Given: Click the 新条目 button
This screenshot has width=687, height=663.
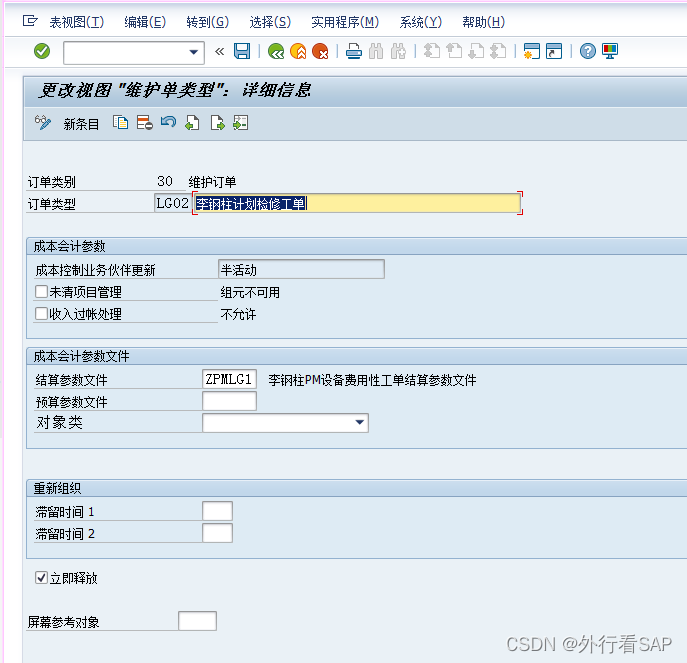Looking at the screenshot, I should pyautogui.click(x=81, y=124).
